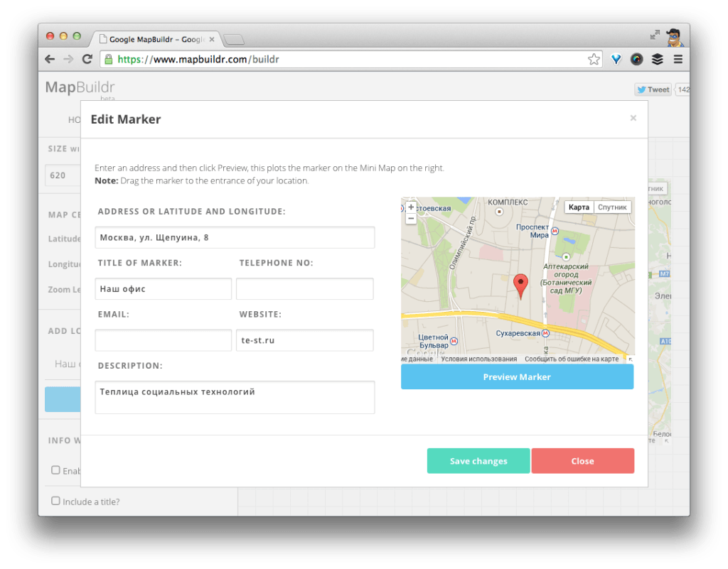This screenshot has height=569, width=728.
Task: Zoom in using the plus icon on mini map
Action: 411,207
